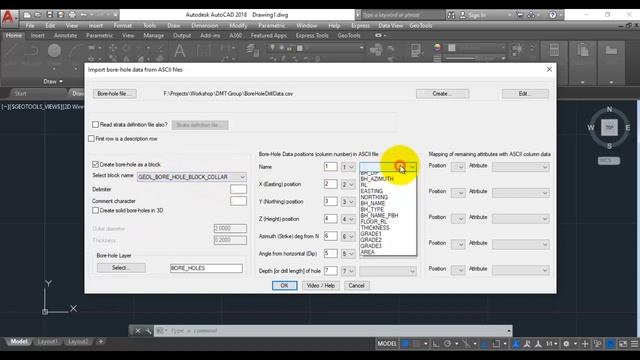
Task: Choose BH_NAME_PBH in the open list
Action: click(x=380, y=216)
